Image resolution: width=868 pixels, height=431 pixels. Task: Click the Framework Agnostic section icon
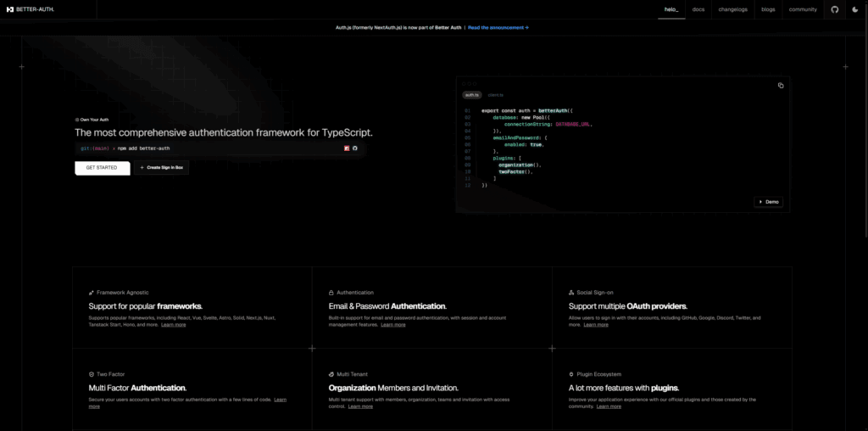click(x=91, y=293)
